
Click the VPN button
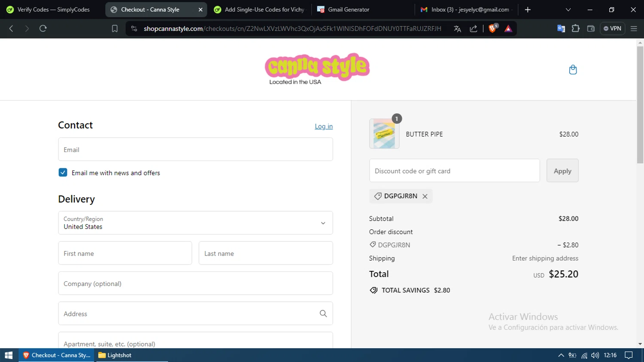(612, 29)
